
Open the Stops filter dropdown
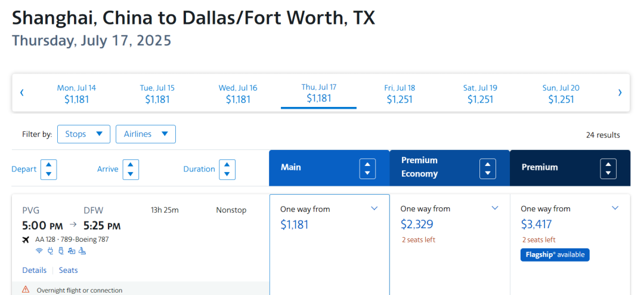point(83,134)
